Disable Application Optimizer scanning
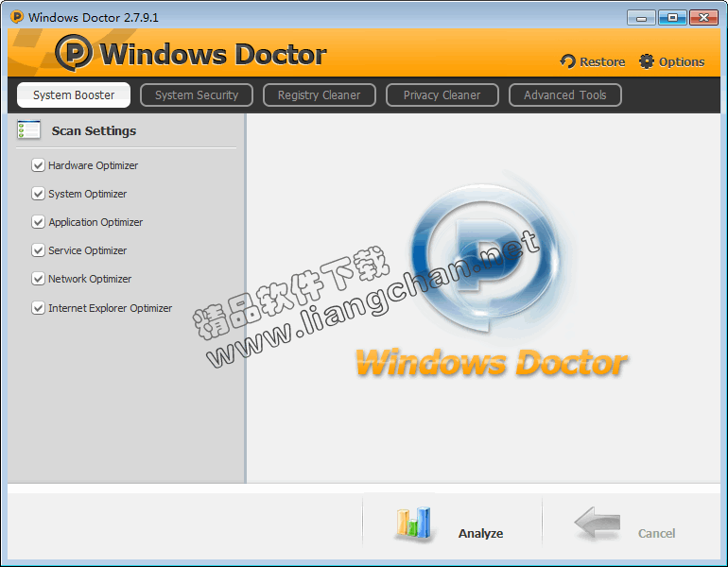 coord(38,222)
